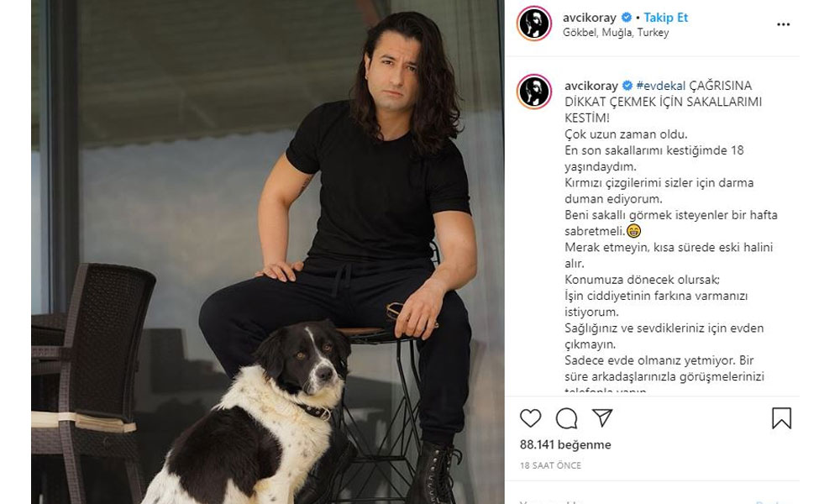Open the Gökbel, Muğla, Turkey location

(x=616, y=33)
